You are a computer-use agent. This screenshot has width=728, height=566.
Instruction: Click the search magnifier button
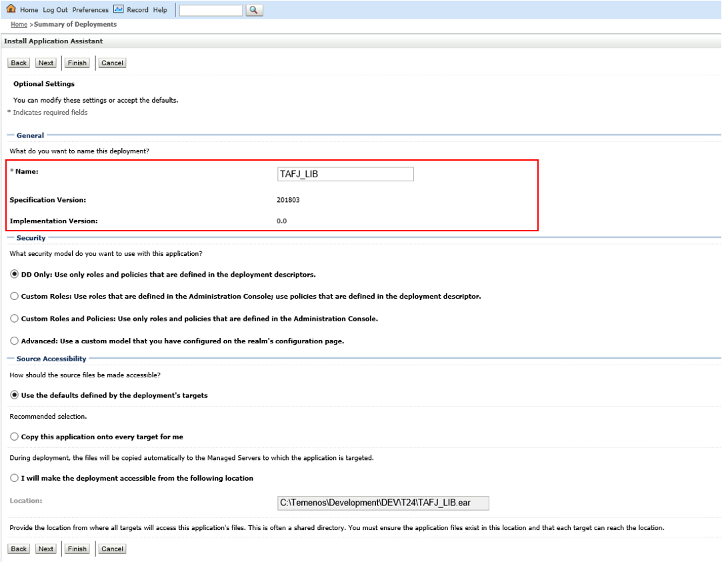tap(255, 10)
